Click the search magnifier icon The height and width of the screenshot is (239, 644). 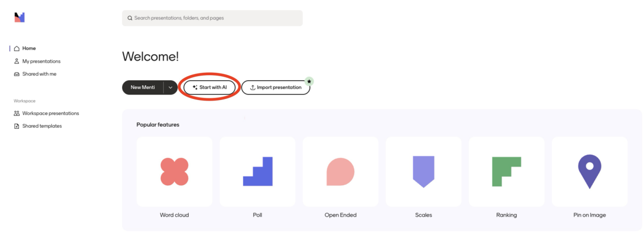130,18
